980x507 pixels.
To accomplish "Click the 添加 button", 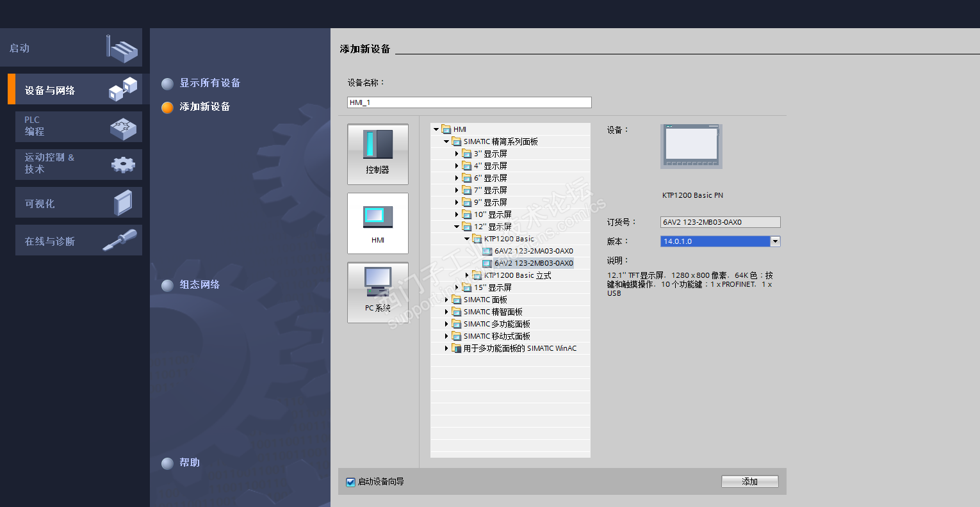I will tap(750, 481).
